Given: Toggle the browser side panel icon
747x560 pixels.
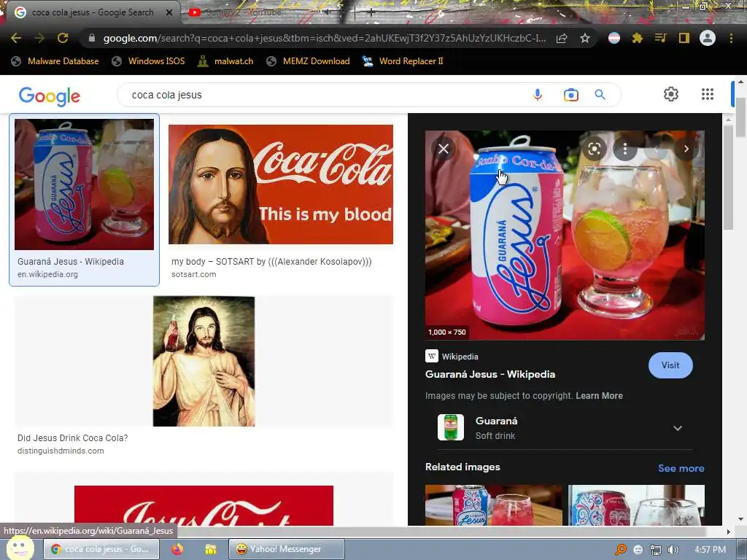Looking at the screenshot, I should pyautogui.click(x=684, y=38).
